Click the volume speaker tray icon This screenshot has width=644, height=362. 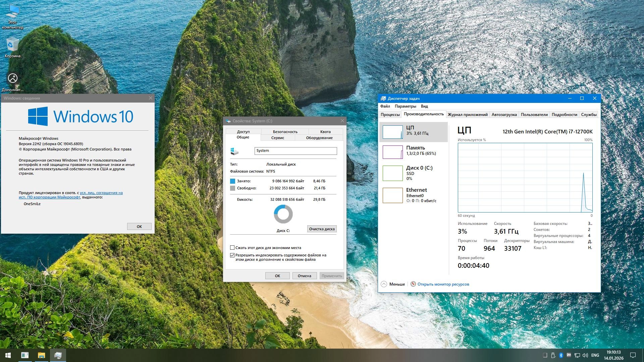coord(585,355)
